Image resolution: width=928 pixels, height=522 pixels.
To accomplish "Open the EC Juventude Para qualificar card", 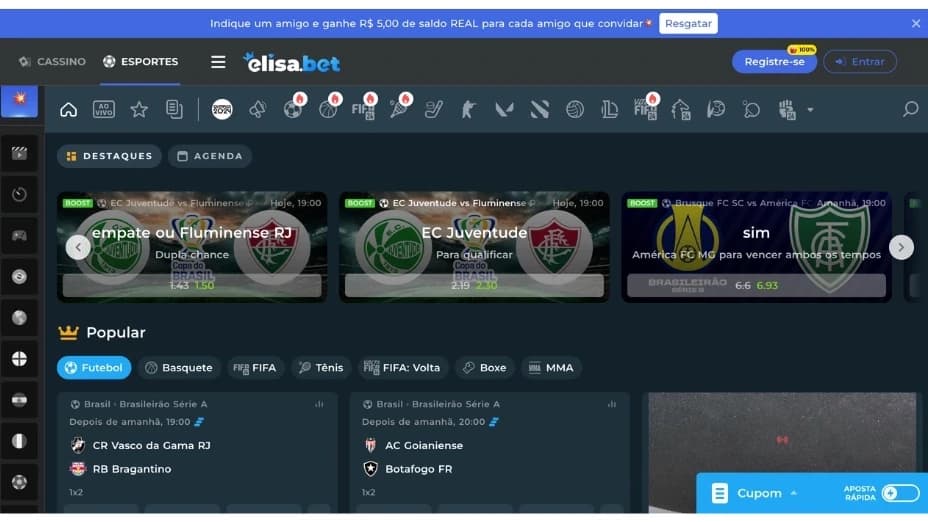I will (474, 247).
